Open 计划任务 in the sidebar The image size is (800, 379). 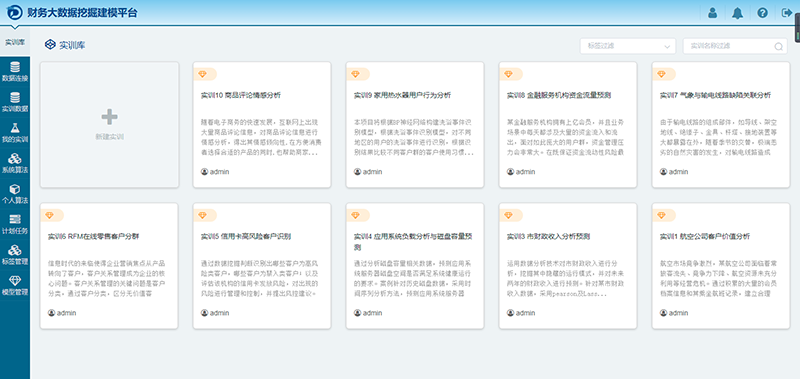(x=15, y=224)
